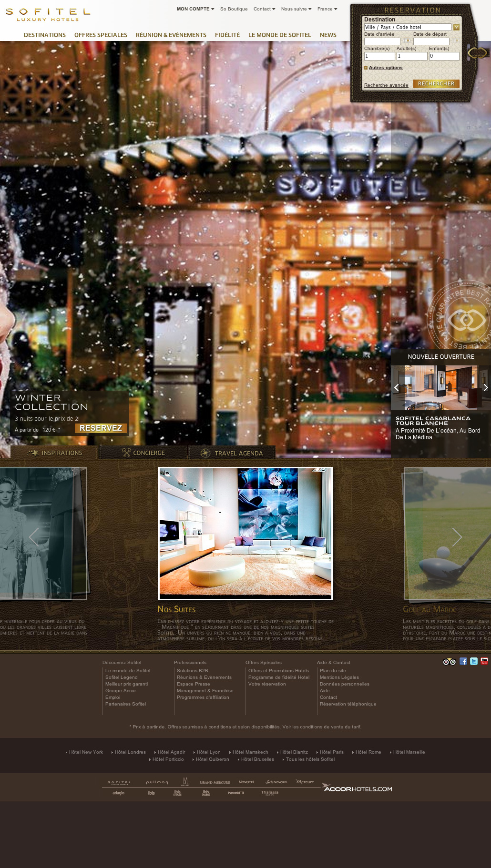Image resolution: width=491 pixels, height=868 pixels.
Task: Open Le Monde de Sofitel menu
Action: 279,35
